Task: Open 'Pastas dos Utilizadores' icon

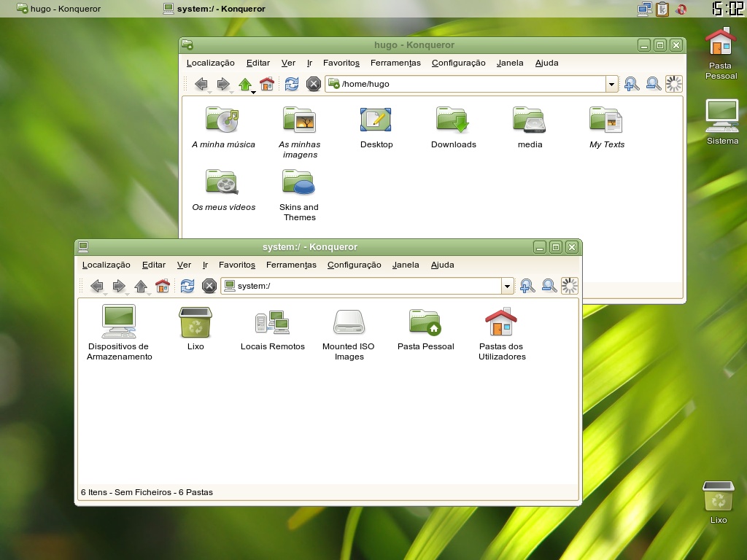Action: [502, 333]
